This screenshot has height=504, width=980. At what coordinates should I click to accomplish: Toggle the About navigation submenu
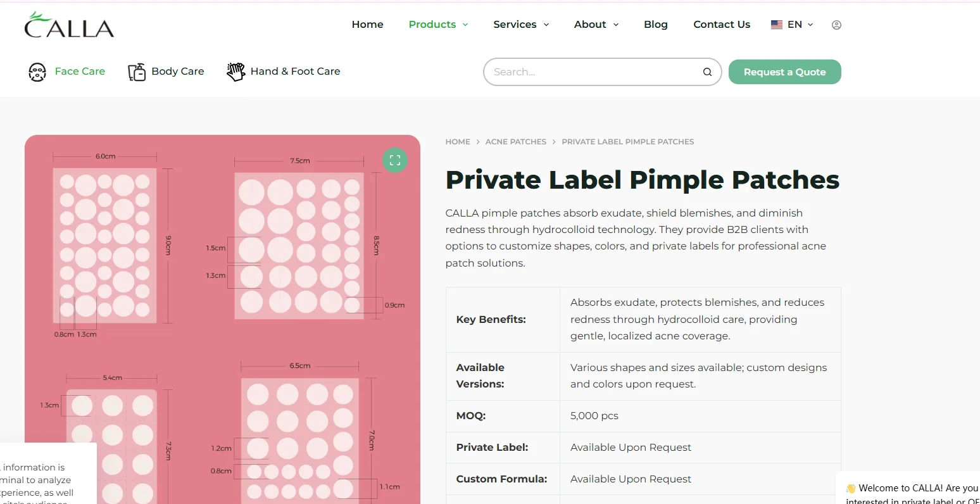(x=591, y=24)
